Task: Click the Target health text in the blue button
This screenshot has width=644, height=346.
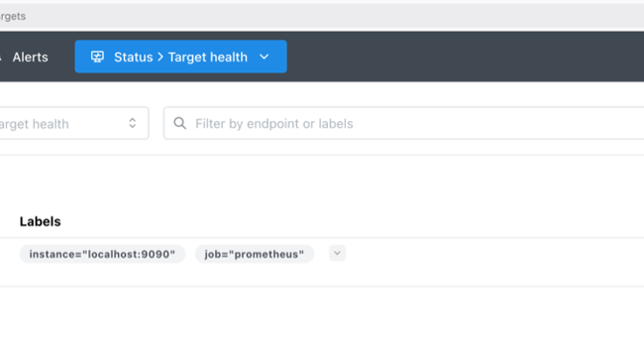Action: point(208,57)
